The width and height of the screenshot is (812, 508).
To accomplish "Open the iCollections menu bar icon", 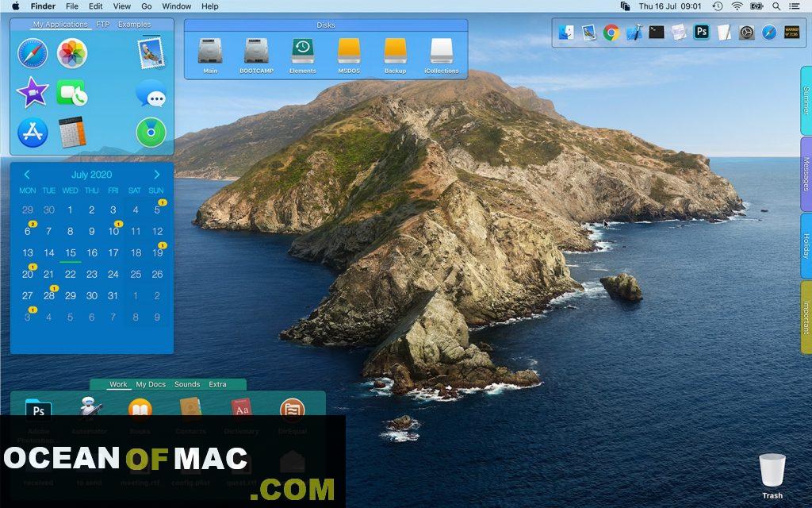I will (625, 6).
